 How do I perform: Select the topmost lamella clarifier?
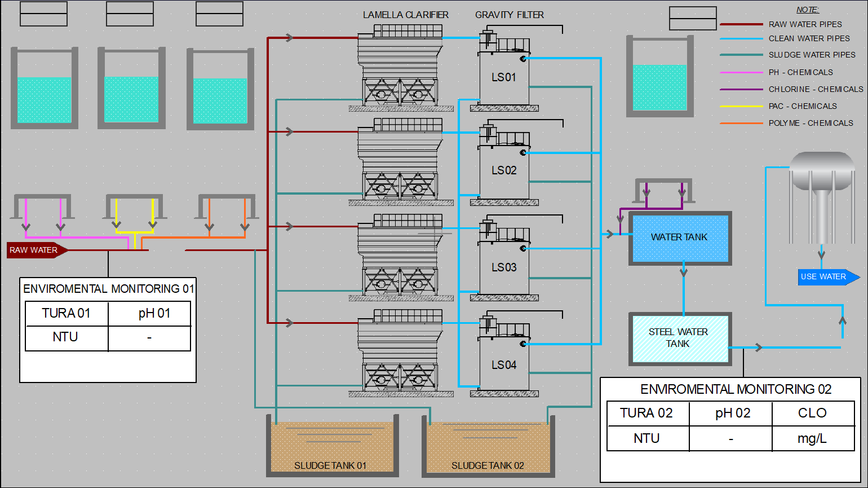pyautogui.click(x=400, y=67)
